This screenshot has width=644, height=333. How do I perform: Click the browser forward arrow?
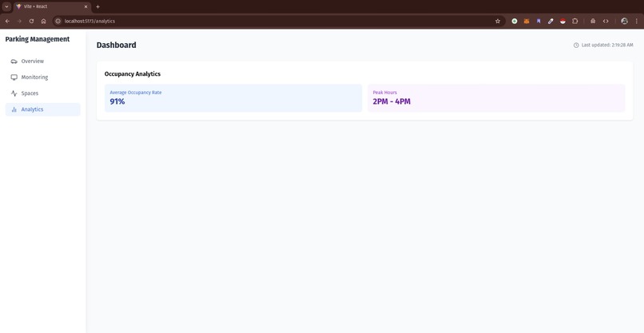pyautogui.click(x=19, y=21)
